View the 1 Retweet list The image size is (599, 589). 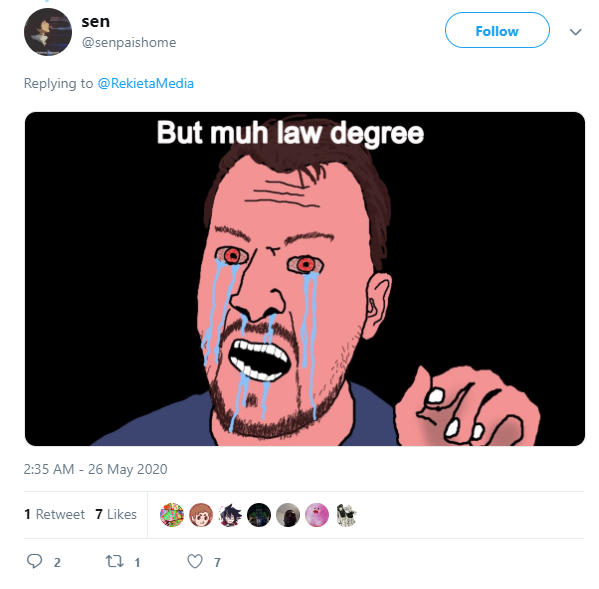click(x=54, y=514)
